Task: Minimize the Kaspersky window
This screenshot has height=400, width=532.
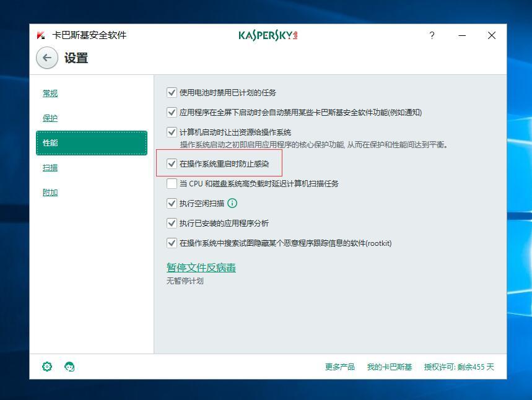Action: click(x=462, y=35)
